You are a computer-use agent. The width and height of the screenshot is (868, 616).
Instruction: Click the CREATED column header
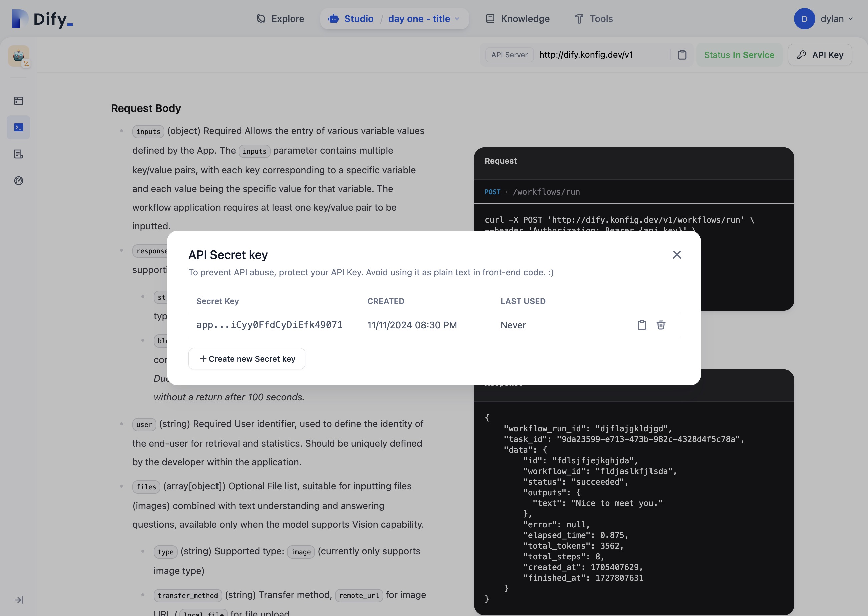click(386, 301)
